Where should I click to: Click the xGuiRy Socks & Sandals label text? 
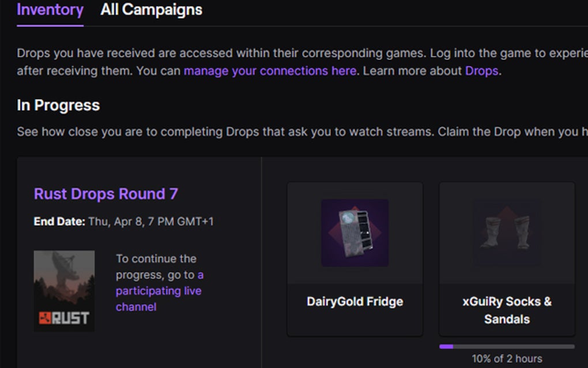(x=506, y=310)
